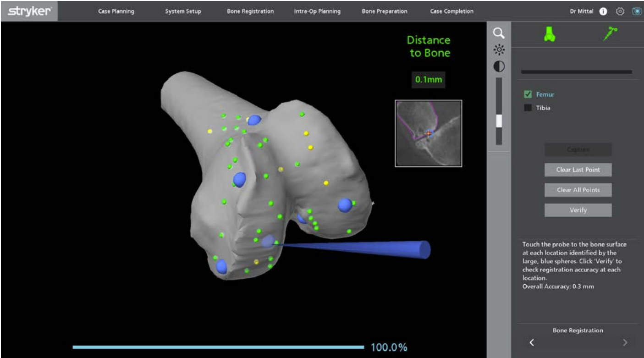Open the Intra-Op Planning menu
This screenshot has width=644, height=358.
tap(317, 11)
